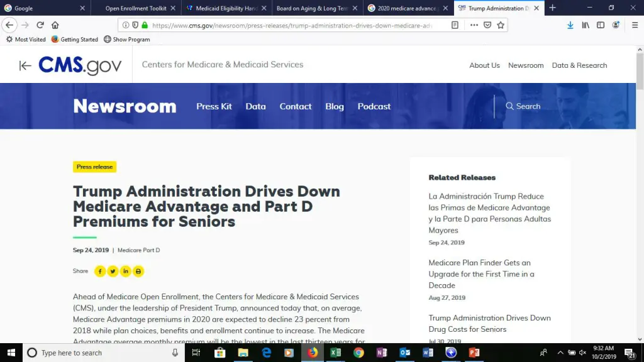Open the Firefox library icon
This screenshot has width=644, height=362.
point(586,25)
